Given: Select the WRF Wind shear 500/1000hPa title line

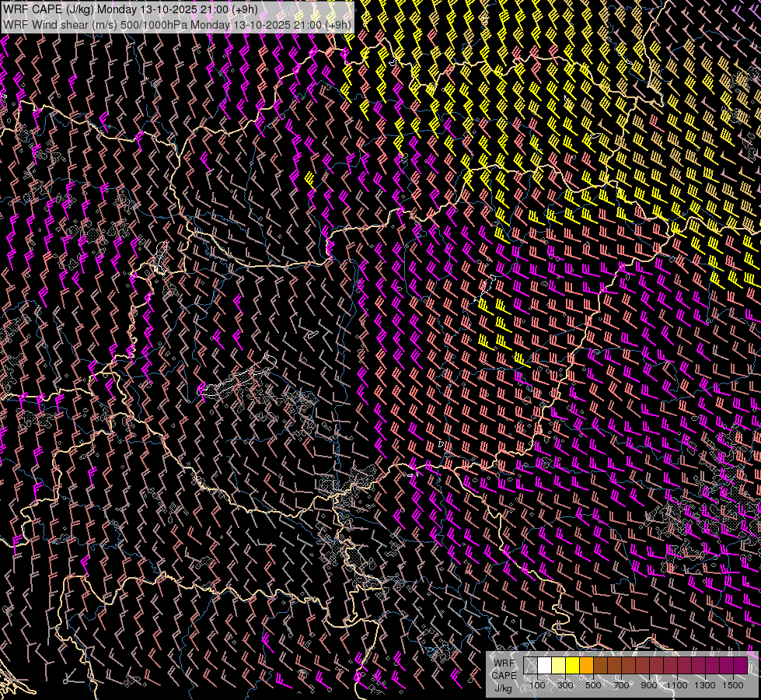Looking at the screenshot, I should point(177,24).
